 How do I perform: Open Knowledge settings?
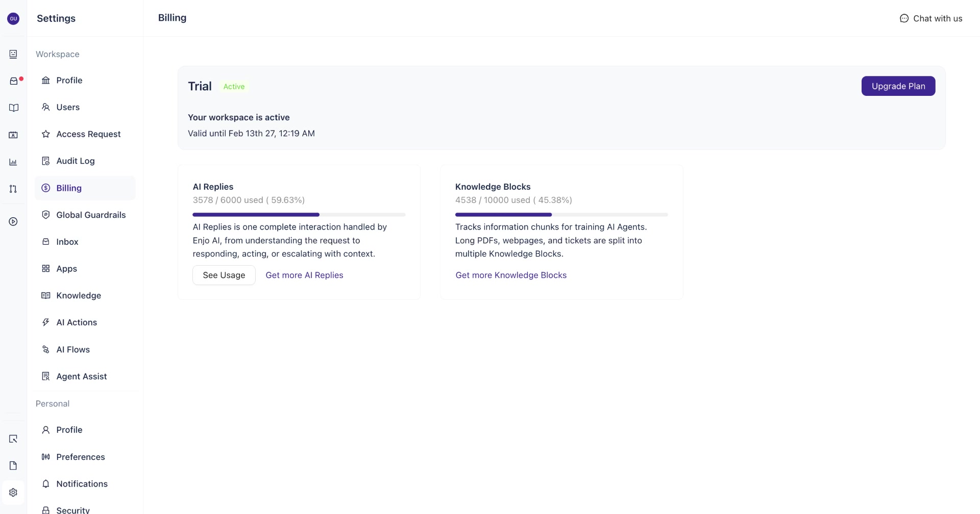click(x=85, y=295)
